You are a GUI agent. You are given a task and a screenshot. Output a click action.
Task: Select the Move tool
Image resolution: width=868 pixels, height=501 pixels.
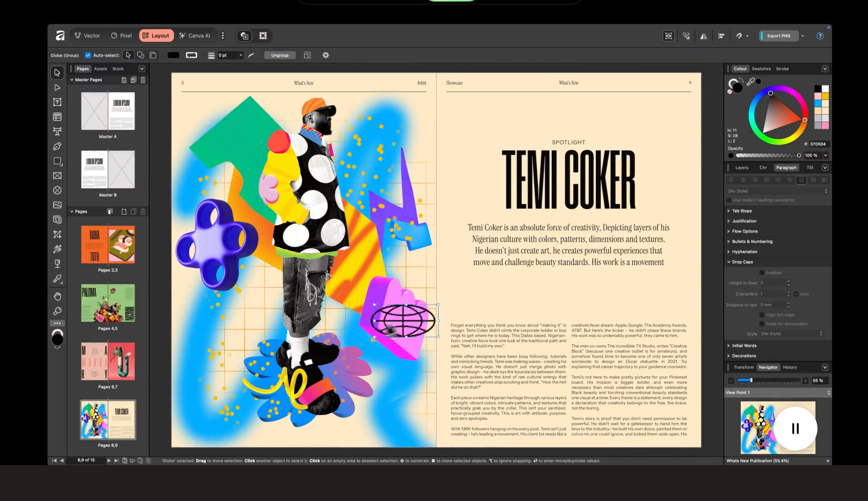[x=58, y=72]
